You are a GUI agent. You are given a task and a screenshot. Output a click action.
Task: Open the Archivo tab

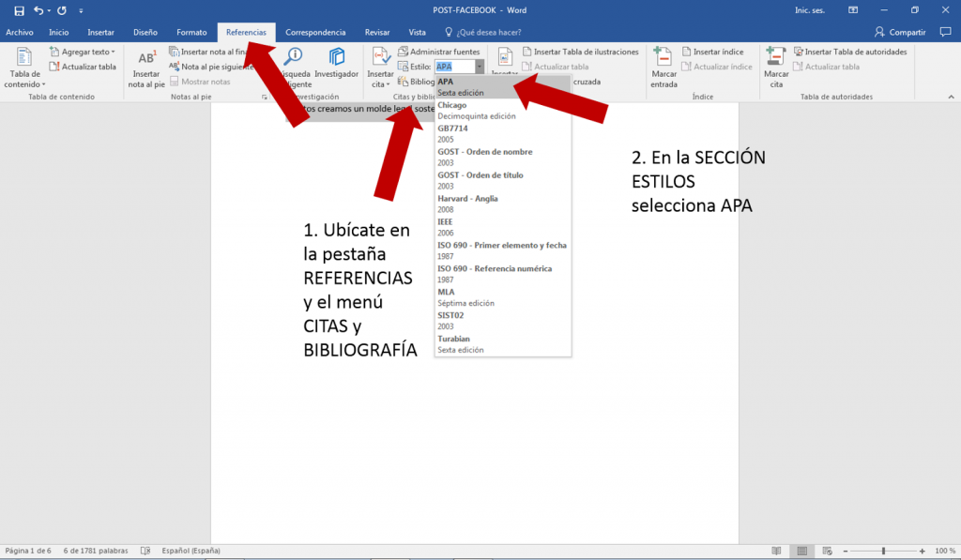pos(20,33)
